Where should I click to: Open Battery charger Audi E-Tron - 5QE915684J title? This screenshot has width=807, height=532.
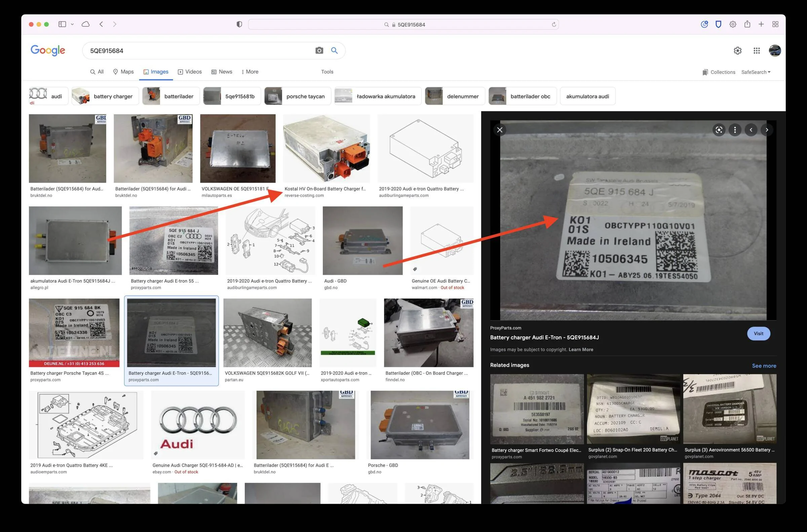(544, 337)
